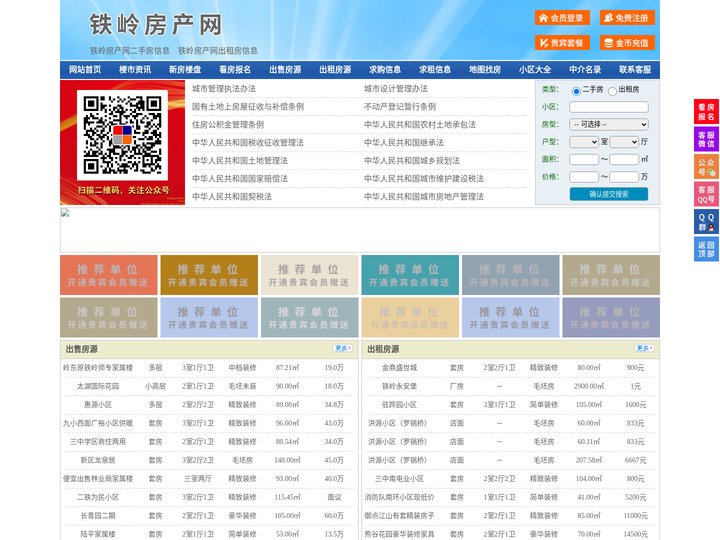Click the 铁岭房产网二手房信息 header text
The width and height of the screenshot is (720, 540).
(x=130, y=51)
